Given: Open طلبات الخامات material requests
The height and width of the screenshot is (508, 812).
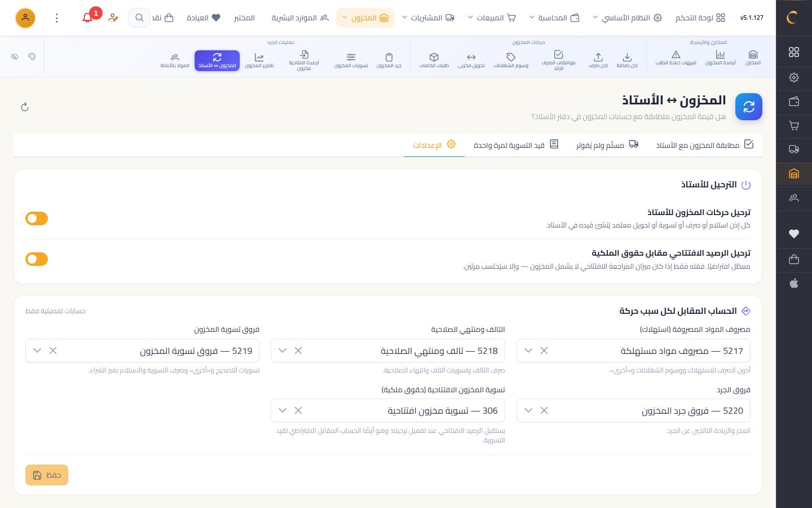Looking at the screenshot, I should click(x=434, y=60).
